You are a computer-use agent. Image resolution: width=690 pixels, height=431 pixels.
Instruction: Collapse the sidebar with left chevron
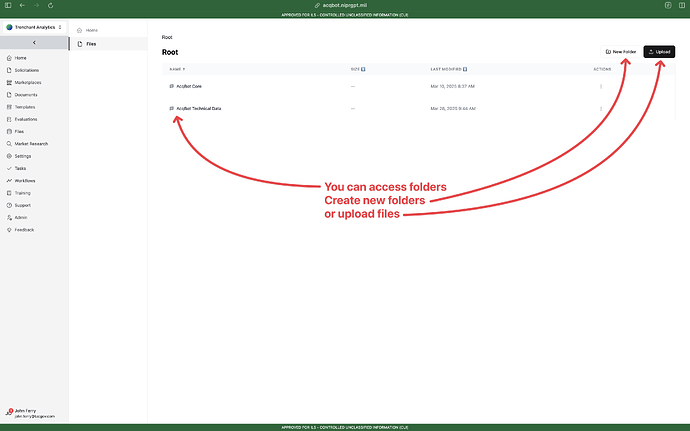34,43
